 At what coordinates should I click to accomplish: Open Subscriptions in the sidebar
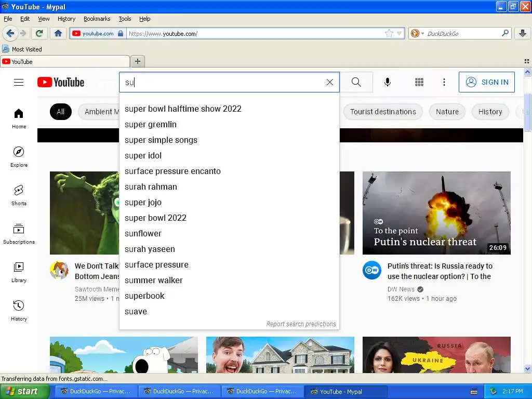(19, 234)
